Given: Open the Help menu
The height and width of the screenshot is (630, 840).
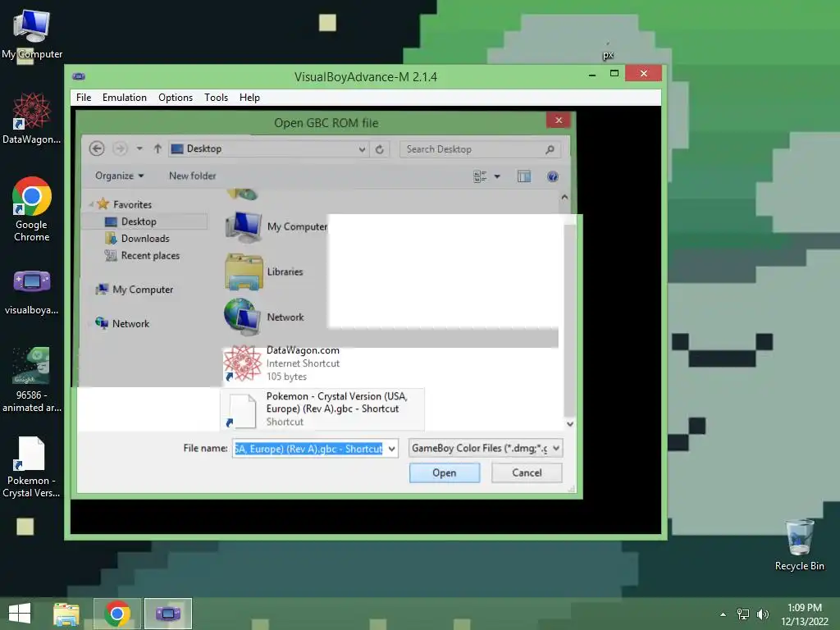Looking at the screenshot, I should (249, 98).
